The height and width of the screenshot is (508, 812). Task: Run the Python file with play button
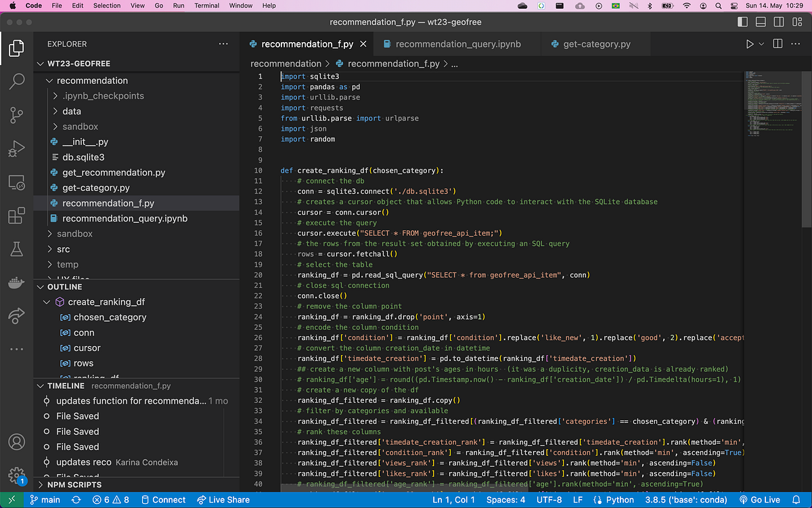750,44
